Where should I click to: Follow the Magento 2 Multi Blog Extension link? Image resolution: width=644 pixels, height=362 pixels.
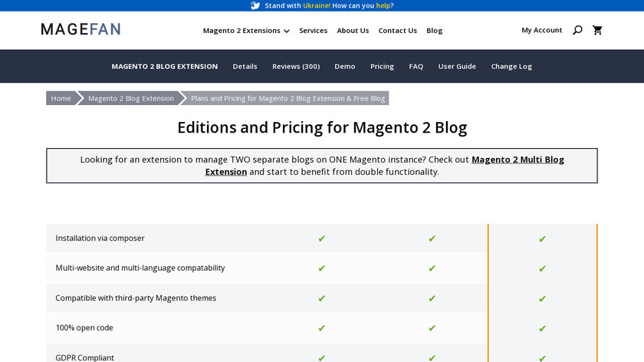pyautogui.click(x=517, y=160)
